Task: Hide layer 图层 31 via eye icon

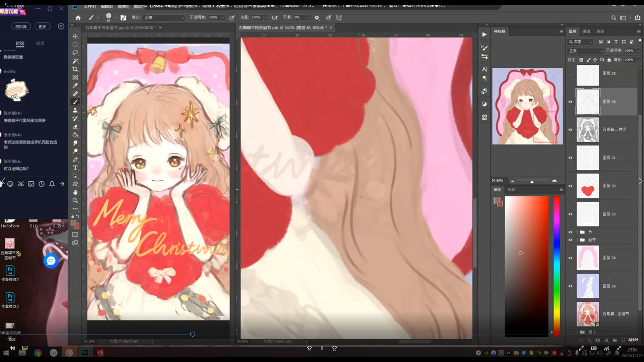Action: point(570,158)
